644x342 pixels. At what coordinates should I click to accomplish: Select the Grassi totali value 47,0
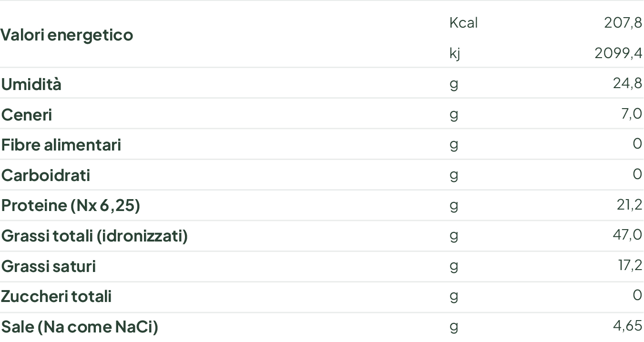click(627, 235)
